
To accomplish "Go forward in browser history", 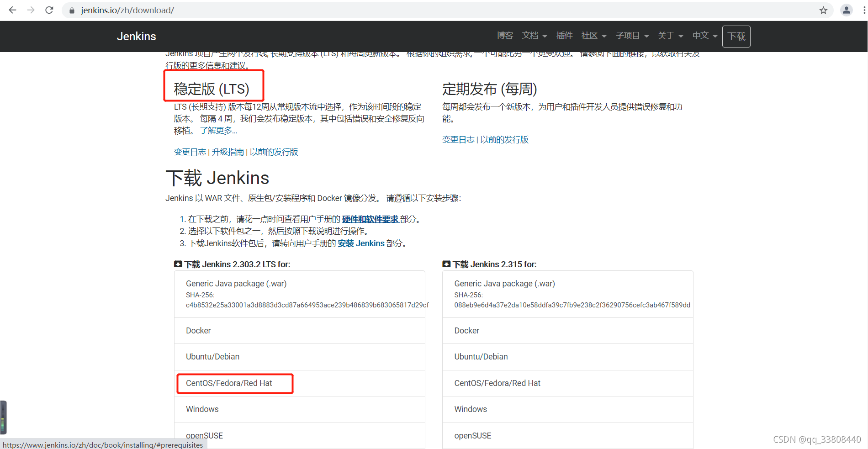I will [31, 10].
